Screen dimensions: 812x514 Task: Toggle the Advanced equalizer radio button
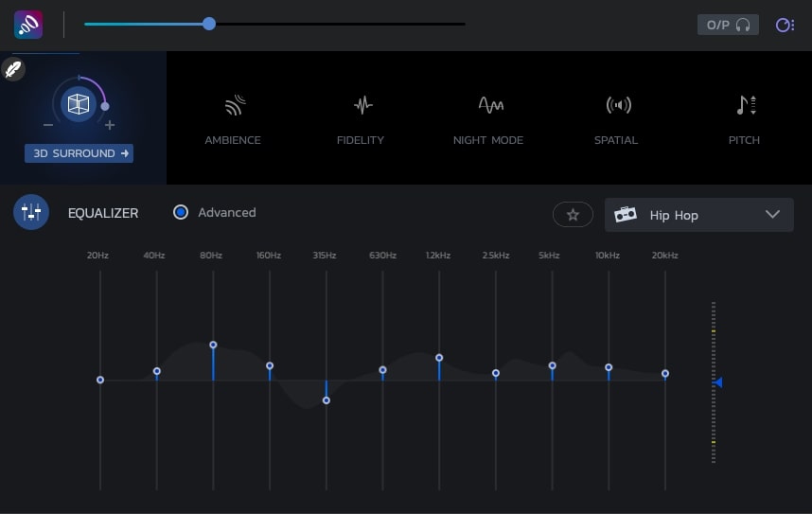click(x=181, y=213)
